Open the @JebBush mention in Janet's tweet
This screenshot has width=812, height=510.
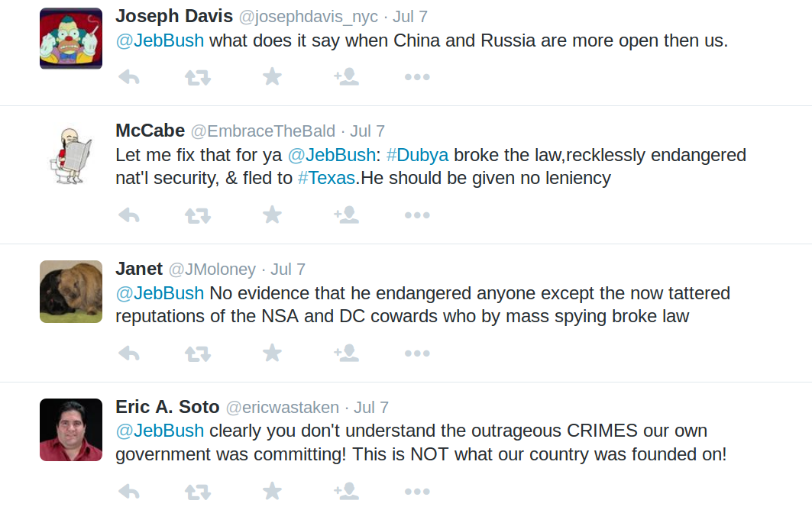click(160, 294)
